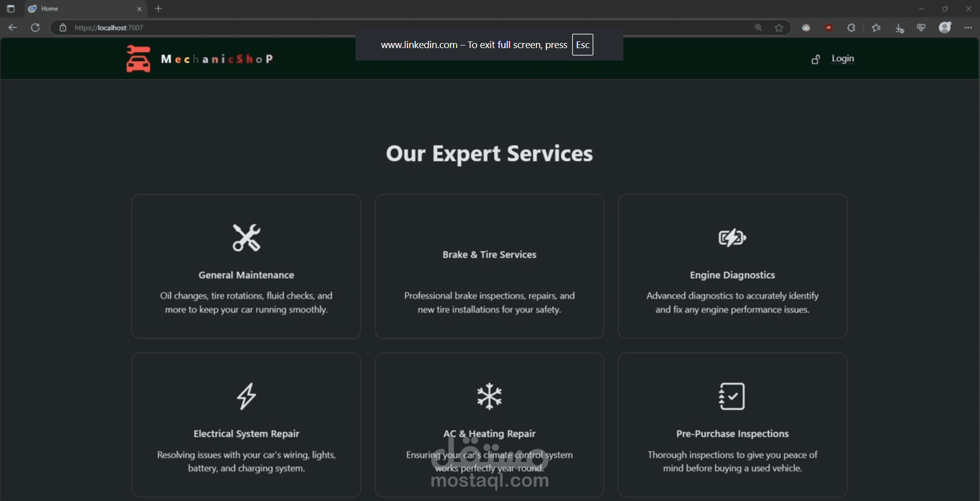
Task: Reload the page with refresh icon
Action: click(x=35, y=28)
